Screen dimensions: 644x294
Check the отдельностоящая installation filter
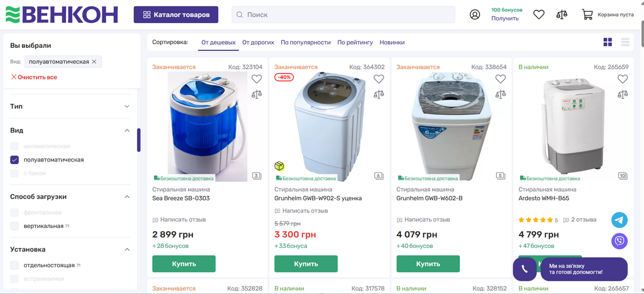(x=14, y=266)
